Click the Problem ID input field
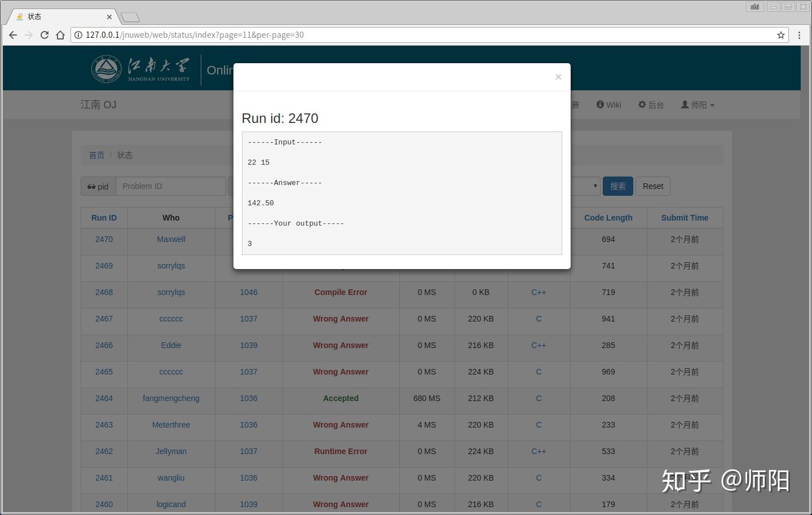Image resolution: width=812 pixels, height=515 pixels. pyautogui.click(x=171, y=186)
